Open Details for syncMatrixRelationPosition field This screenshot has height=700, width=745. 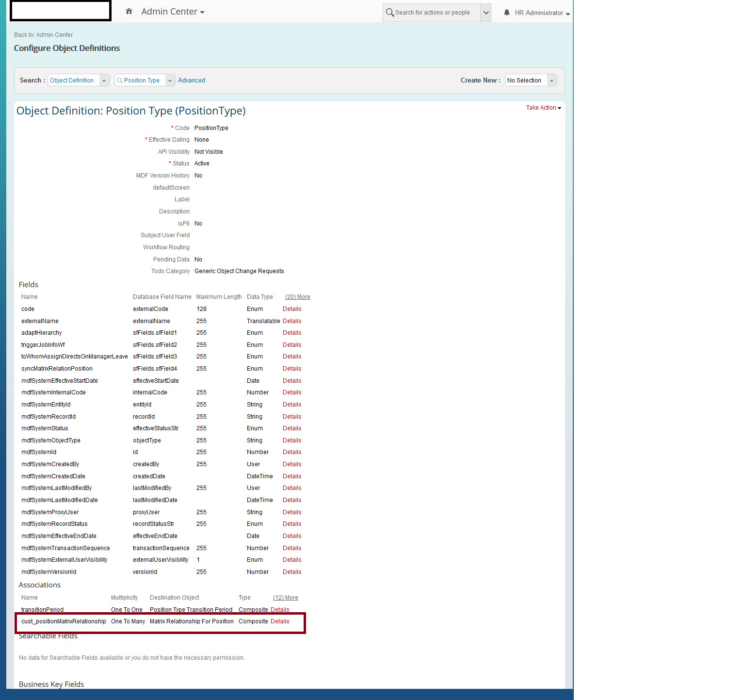(x=292, y=369)
